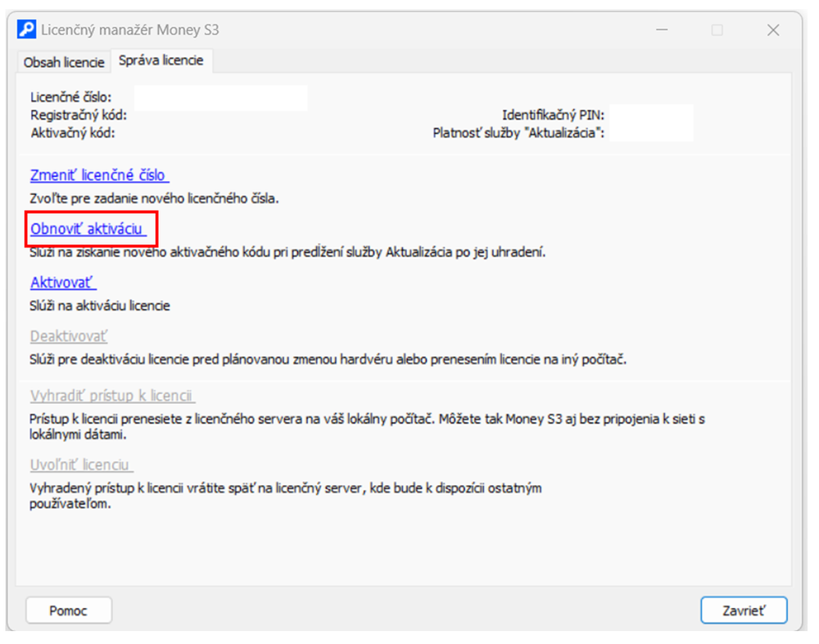The image size is (819, 644).
Task: Click the Registračný kód label
Action: click(x=79, y=116)
